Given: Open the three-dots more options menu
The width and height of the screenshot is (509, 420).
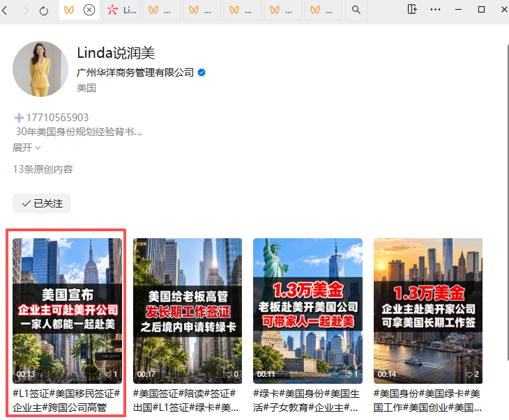Looking at the screenshot, I should tap(435, 10).
